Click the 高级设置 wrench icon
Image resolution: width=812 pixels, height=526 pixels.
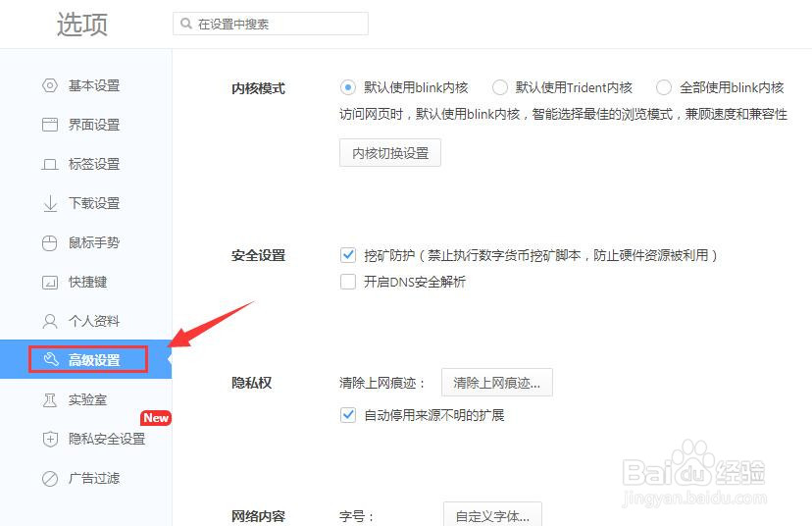[x=51, y=359]
